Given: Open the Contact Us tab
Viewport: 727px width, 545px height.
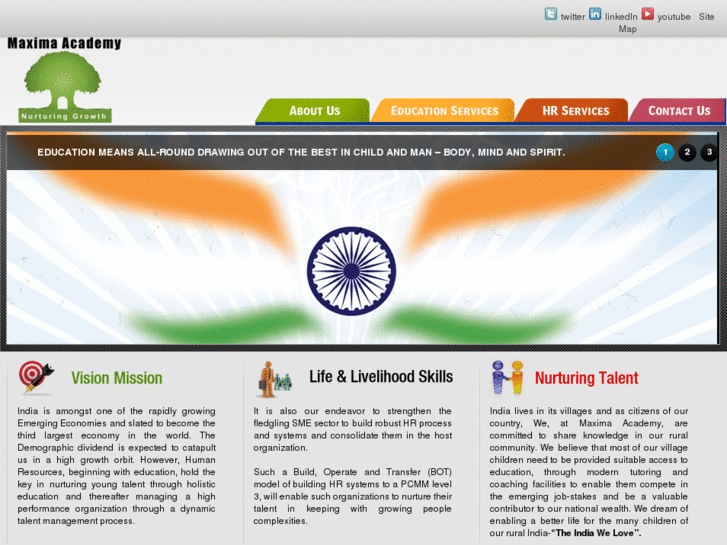Looking at the screenshot, I should [x=679, y=111].
